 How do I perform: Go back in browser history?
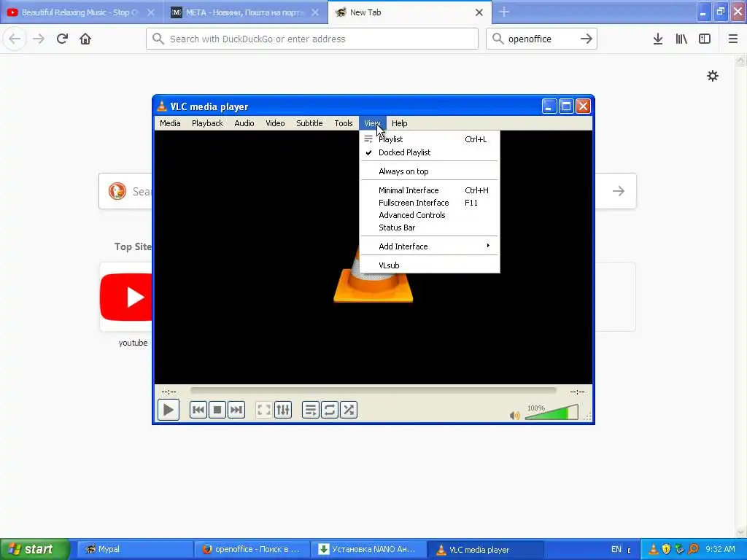[x=15, y=39]
